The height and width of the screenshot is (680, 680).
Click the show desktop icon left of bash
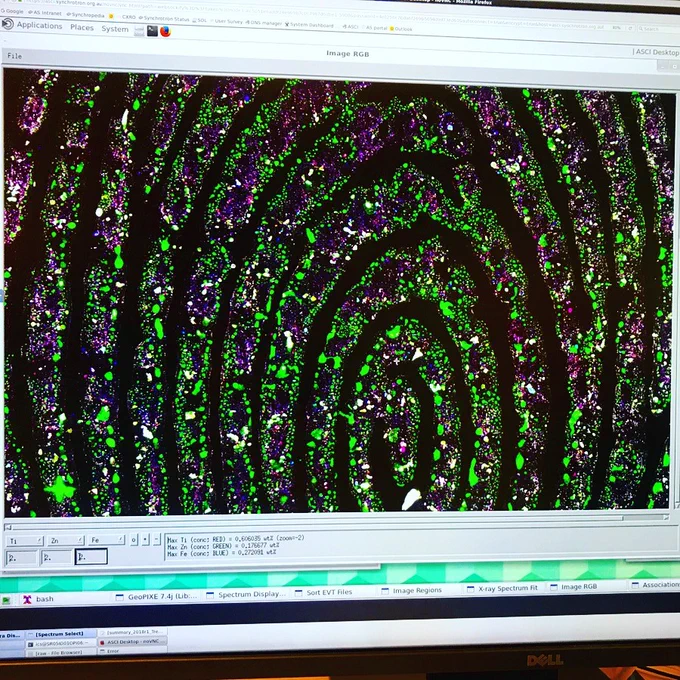[6, 600]
